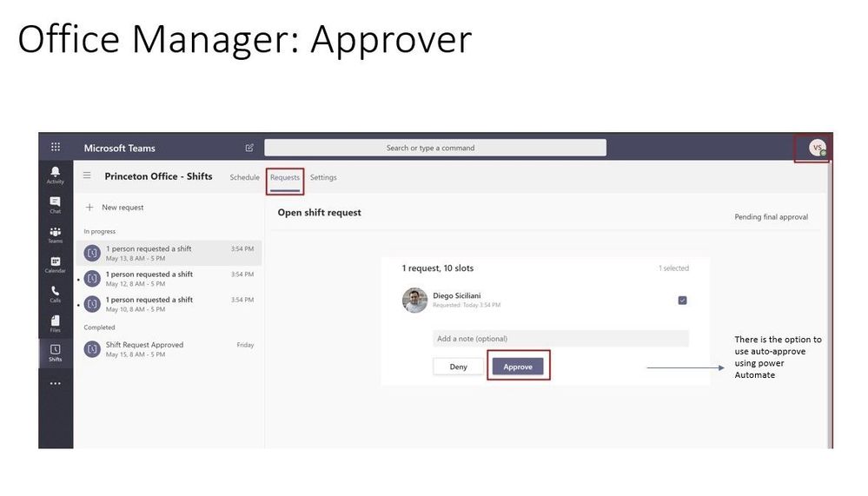Image resolution: width=868 pixels, height=496 pixels.
Task: Click the 1 selected label
Action: coord(673,268)
